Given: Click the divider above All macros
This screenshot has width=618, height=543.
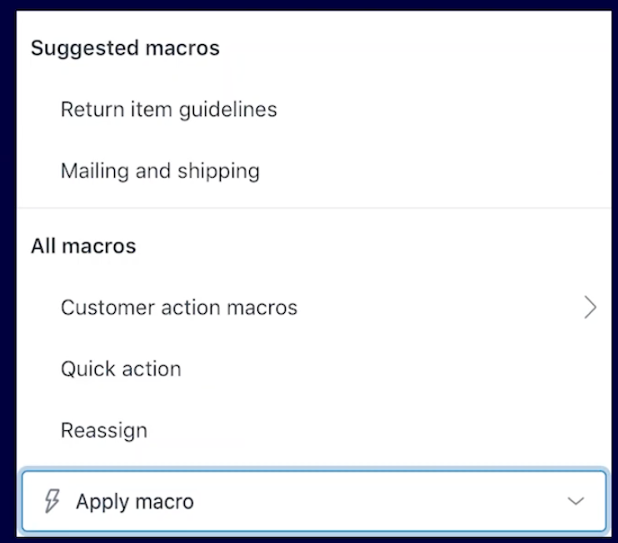Looking at the screenshot, I should (x=314, y=207).
